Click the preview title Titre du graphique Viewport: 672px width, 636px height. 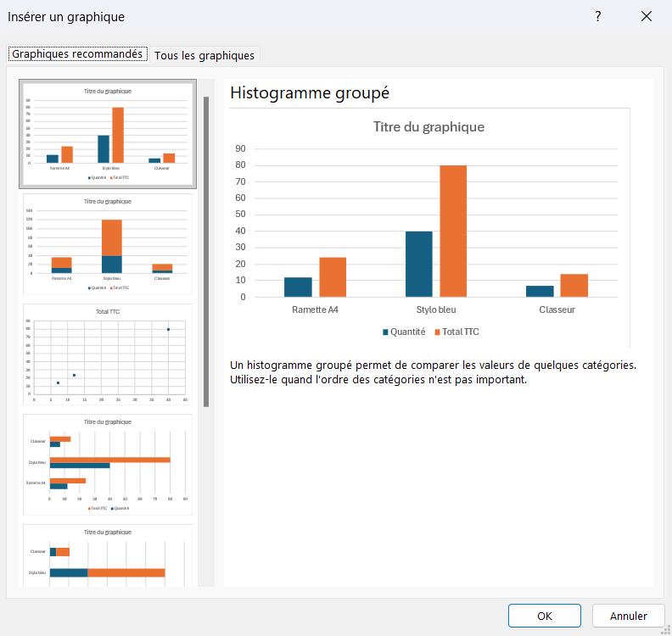point(428,126)
